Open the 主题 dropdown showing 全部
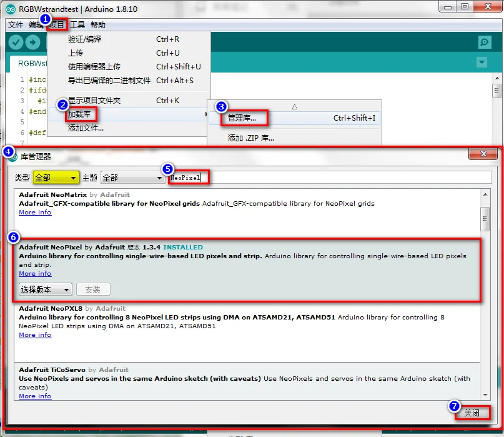Viewport: 504px width, 437px height. 132,178
